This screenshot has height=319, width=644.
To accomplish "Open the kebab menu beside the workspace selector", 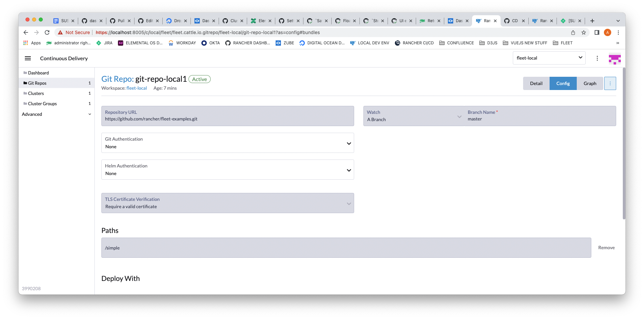I will [x=597, y=58].
